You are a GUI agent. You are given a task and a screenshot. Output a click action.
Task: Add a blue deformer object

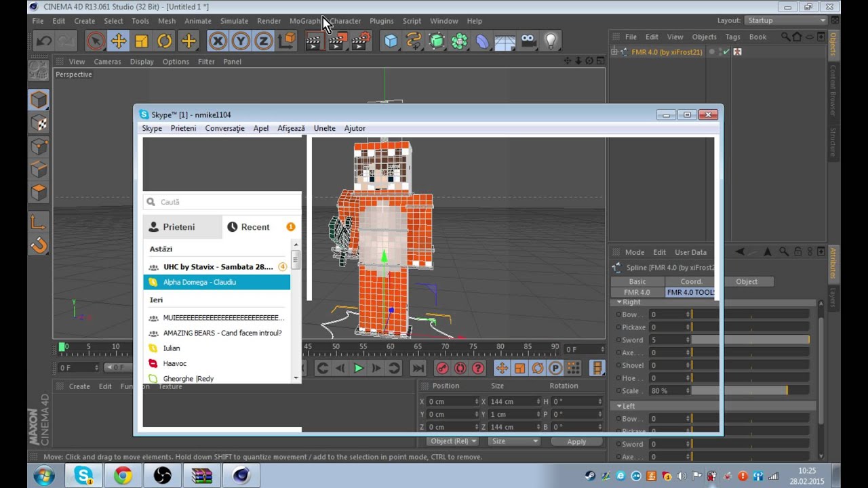coord(482,41)
